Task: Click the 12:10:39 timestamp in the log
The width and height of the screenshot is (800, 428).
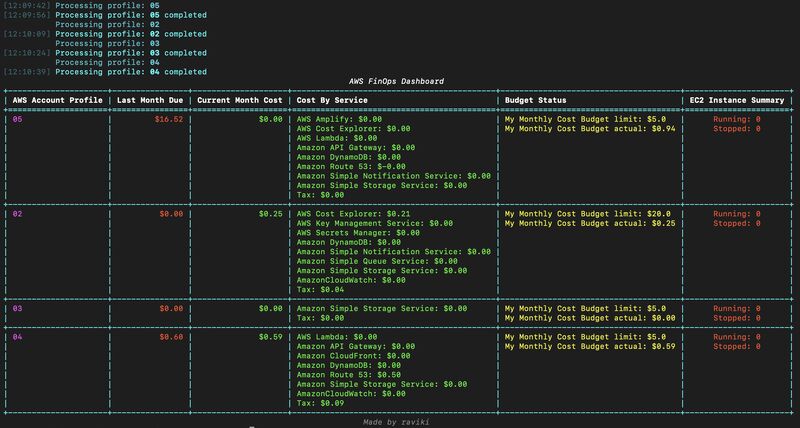Action: (27, 72)
